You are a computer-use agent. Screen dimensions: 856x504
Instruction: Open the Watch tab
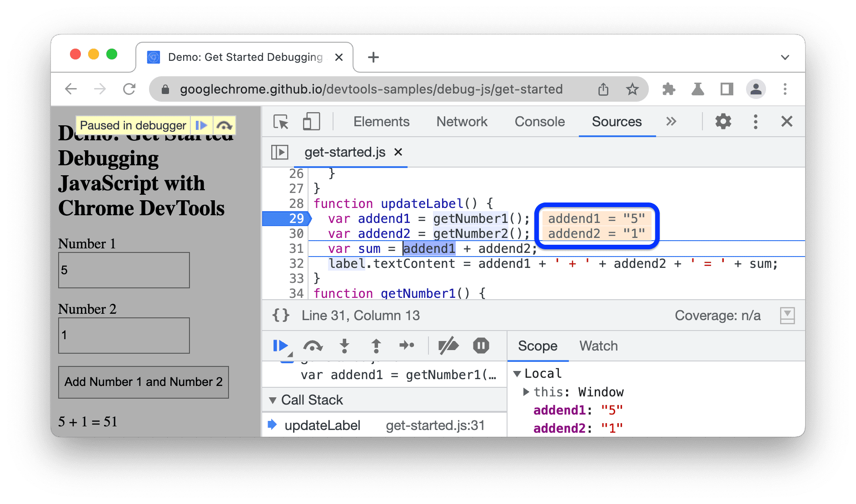coord(598,346)
